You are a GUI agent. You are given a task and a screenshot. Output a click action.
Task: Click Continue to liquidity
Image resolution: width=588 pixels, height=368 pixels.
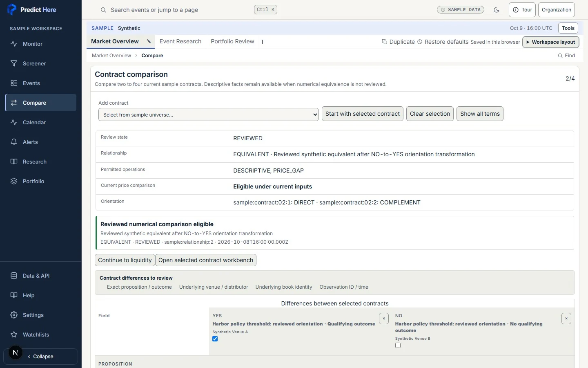tap(125, 260)
